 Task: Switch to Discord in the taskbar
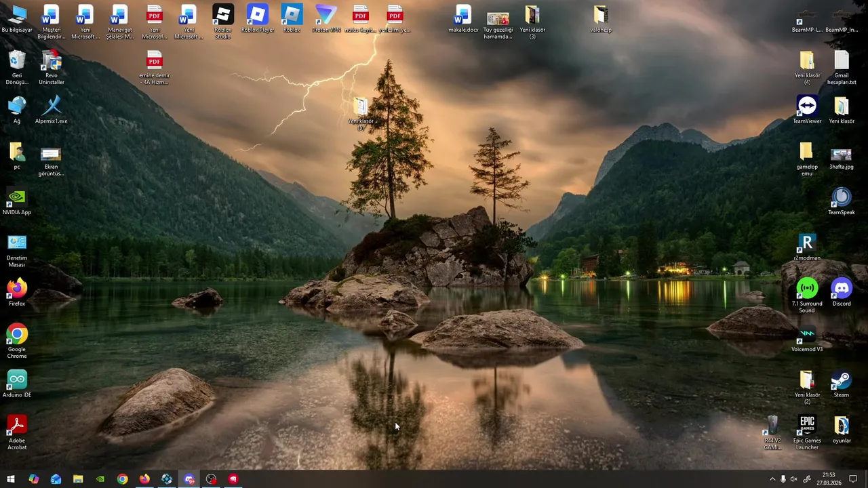click(189, 479)
